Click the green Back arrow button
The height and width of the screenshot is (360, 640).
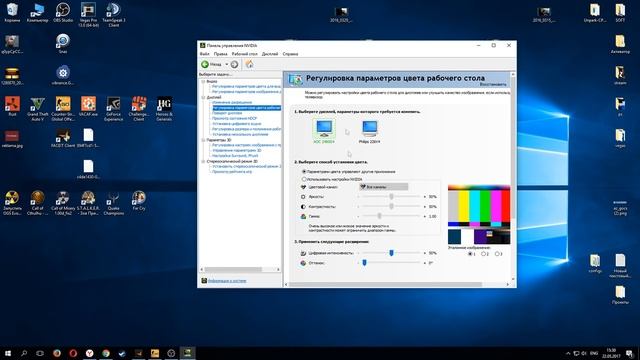[205, 64]
